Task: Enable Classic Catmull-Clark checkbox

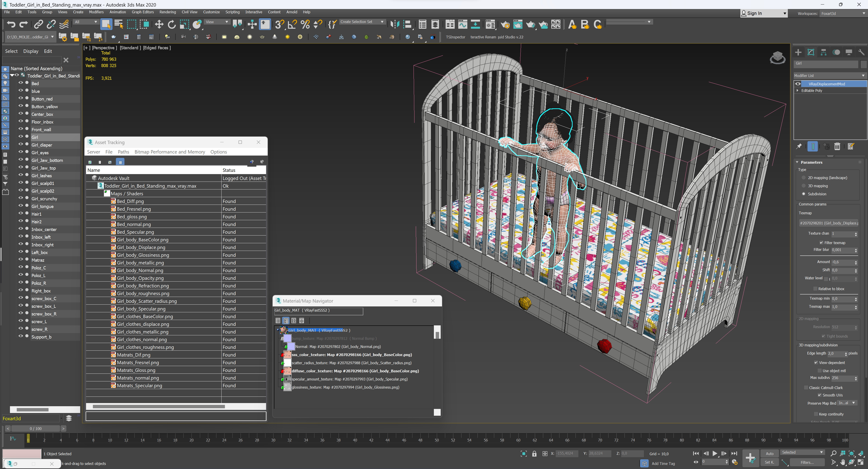Action: tap(806, 387)
